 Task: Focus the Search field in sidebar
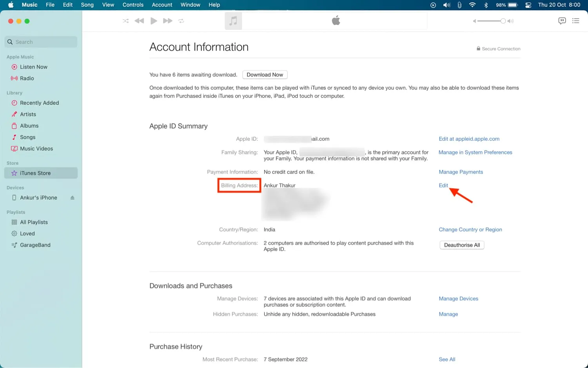pyautogui.click(x=41, y=42)
